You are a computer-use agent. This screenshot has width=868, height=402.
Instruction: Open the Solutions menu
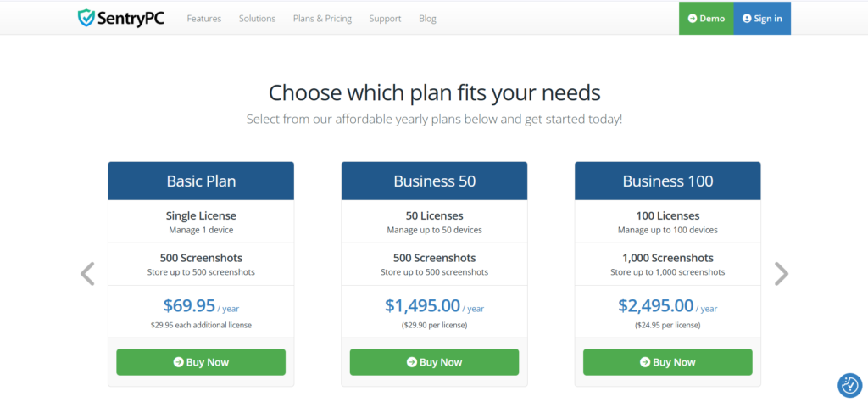pos(258,19)
